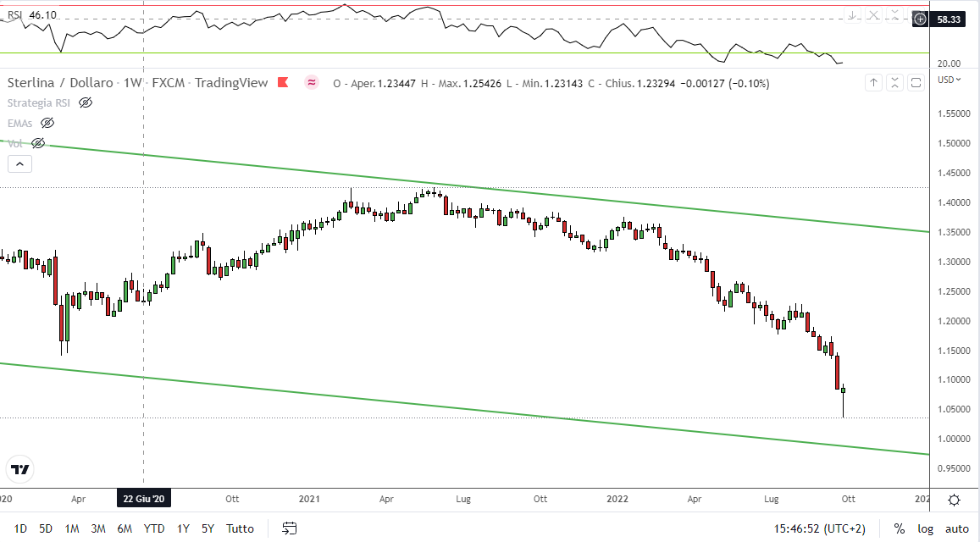
Task: Click the 1.50000 price axis label
Action: tap(954, 143)
